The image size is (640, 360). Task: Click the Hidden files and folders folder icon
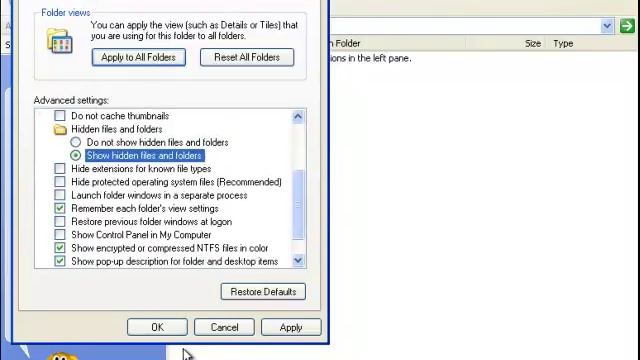[60, 129]
